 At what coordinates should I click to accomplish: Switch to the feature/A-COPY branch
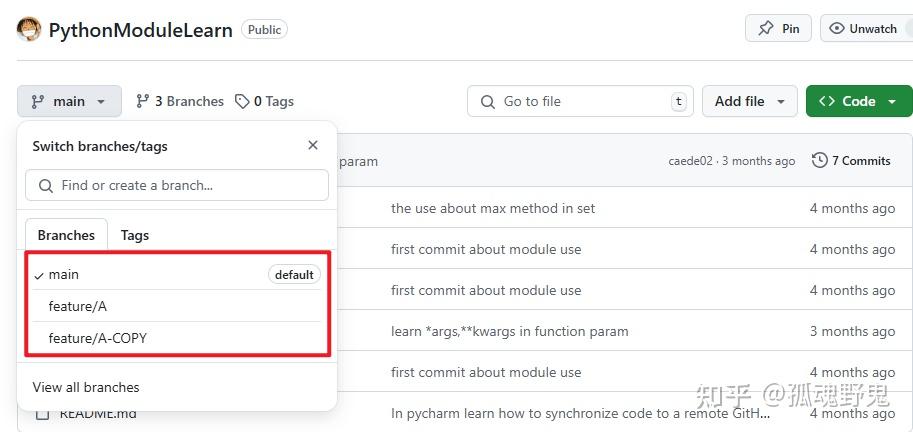click(x=97, y=338)
